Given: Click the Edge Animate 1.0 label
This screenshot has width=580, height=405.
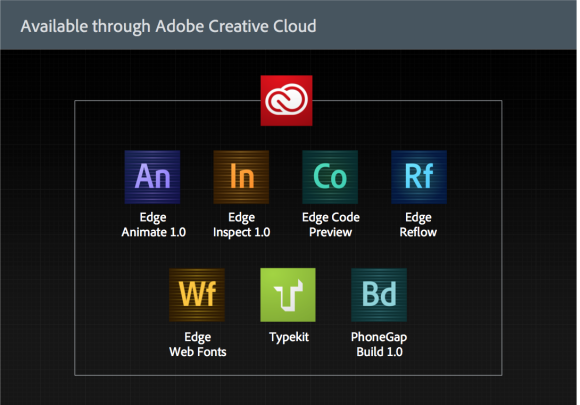Looking at the screenshot, I should coord(154,225).
